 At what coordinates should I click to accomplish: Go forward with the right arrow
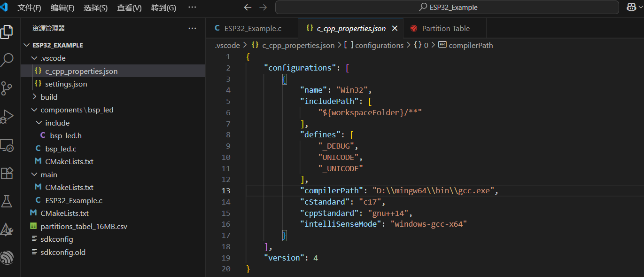point(263,8)
